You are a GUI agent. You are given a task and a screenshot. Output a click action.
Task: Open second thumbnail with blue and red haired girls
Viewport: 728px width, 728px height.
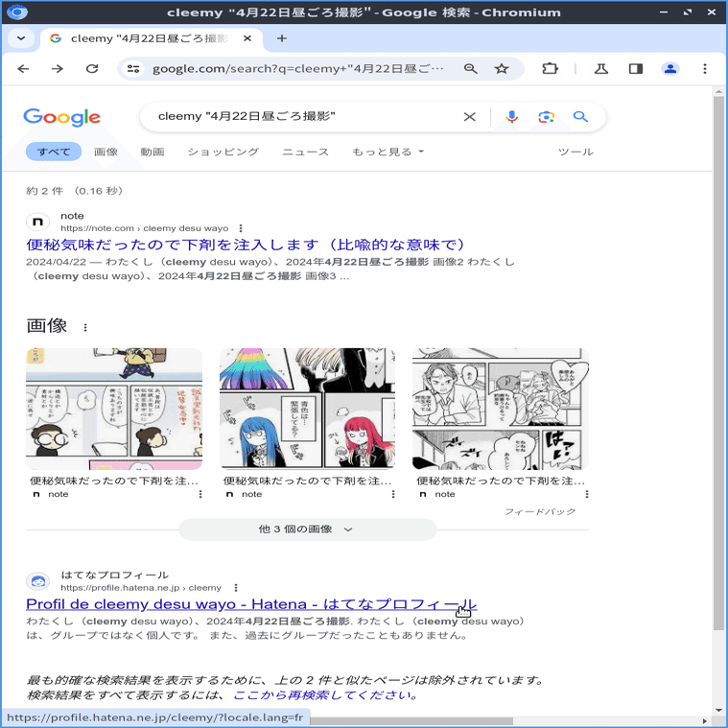click(x=307, y=409)
